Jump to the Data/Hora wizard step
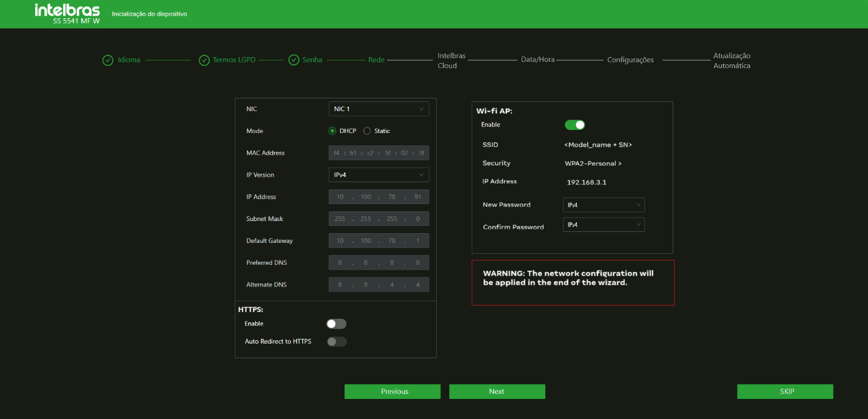This screenshot has height=419, width=868. (x=537, y=60)
